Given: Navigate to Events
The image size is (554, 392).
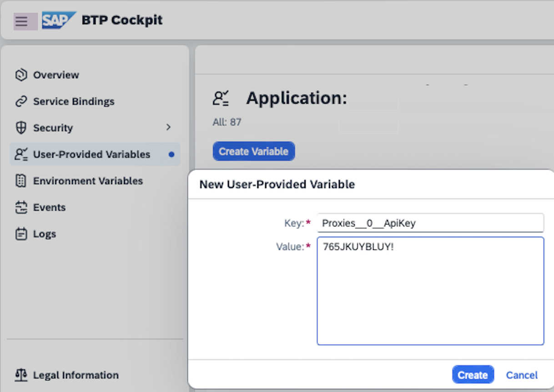Looking at the screenshot, I should pos(49,207).
